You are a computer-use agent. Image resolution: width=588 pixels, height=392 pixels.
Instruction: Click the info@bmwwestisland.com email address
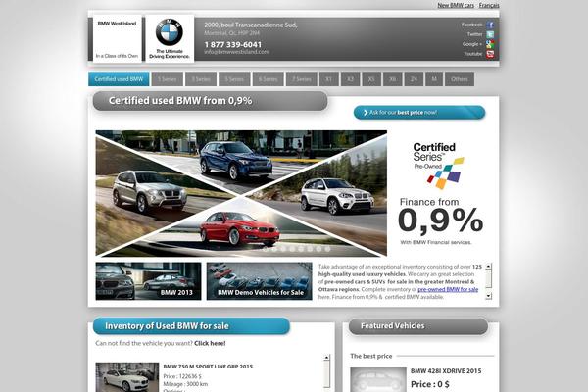pyautogui.click(x=236, y=52)
